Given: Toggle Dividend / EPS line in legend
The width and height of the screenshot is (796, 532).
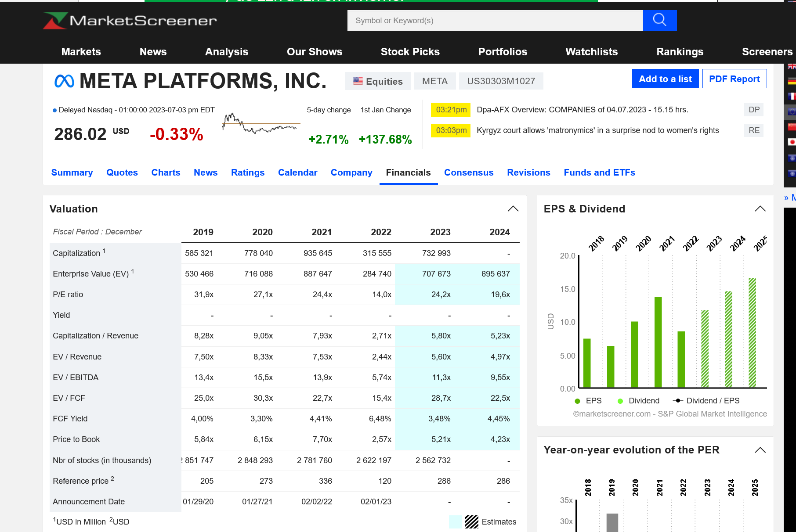Looking at the screenshot, I should pyautogui.click(x=706, y=401).
